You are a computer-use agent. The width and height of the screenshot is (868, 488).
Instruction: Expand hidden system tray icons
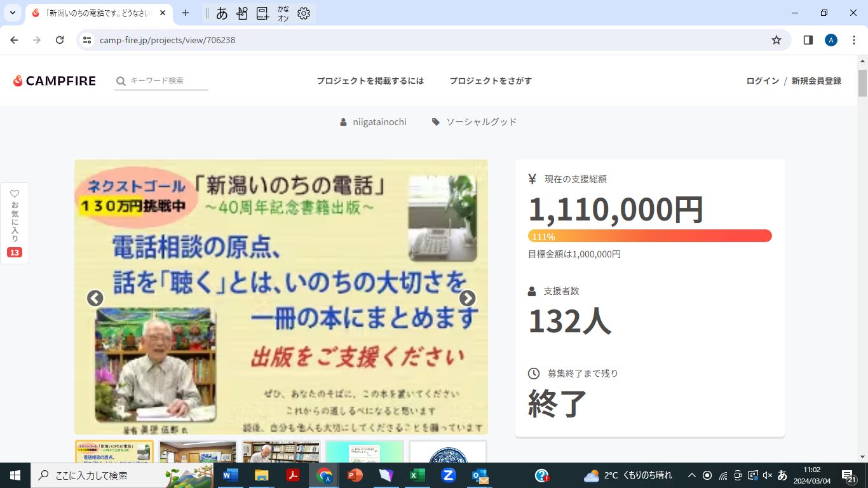point(692,475)
